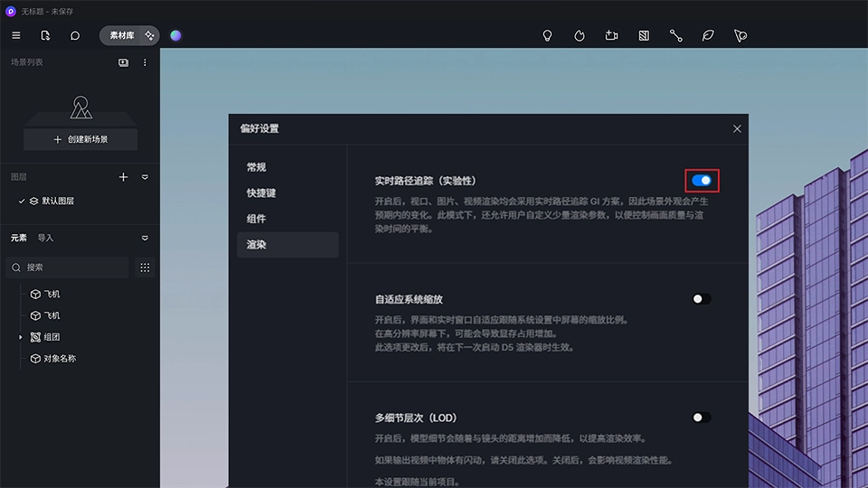The image size is (868, 488).
Task: Click the light bulb lighting tool icon
Action: 547,35
